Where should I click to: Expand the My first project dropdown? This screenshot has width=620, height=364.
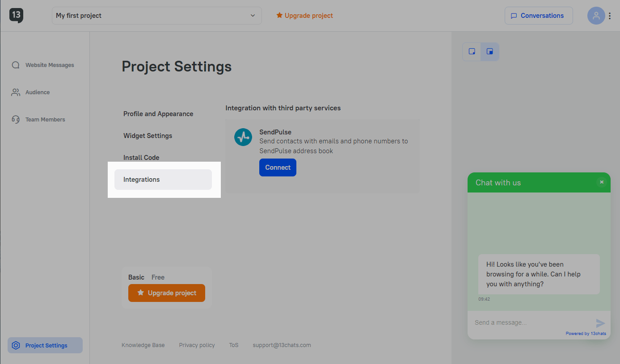click(x=156, y=16)
